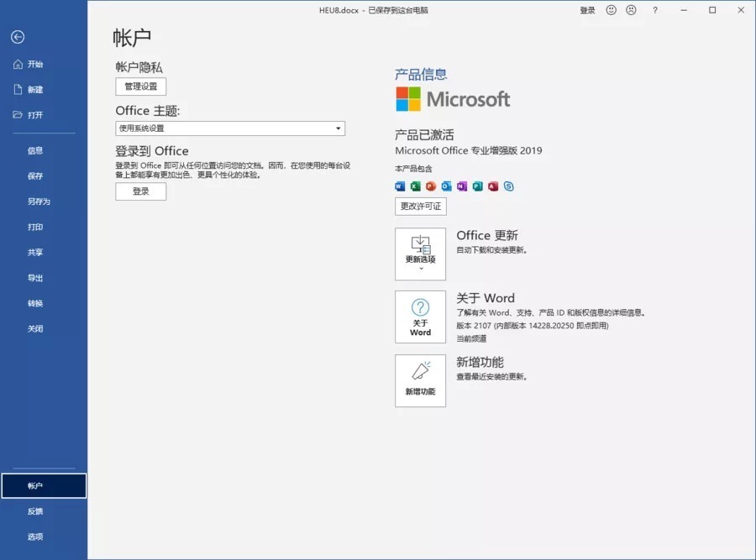Select the Access icon
756x560 pixels.
493,186
